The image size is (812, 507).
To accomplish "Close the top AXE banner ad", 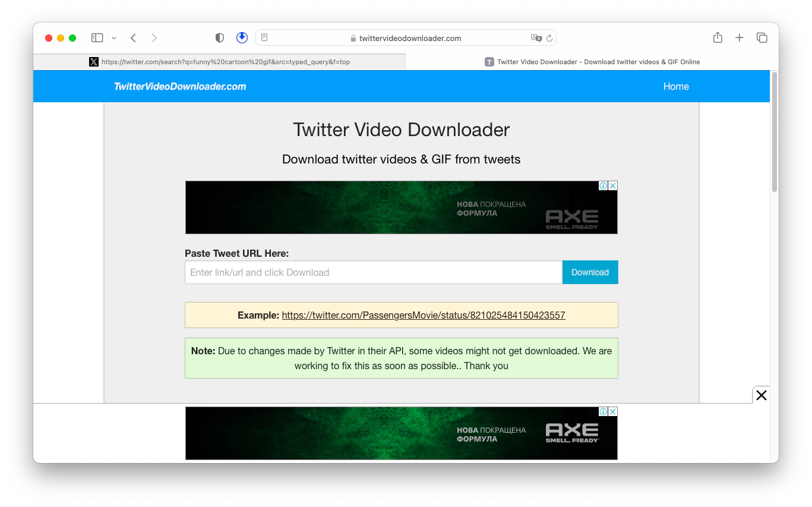I will [613, 185].
